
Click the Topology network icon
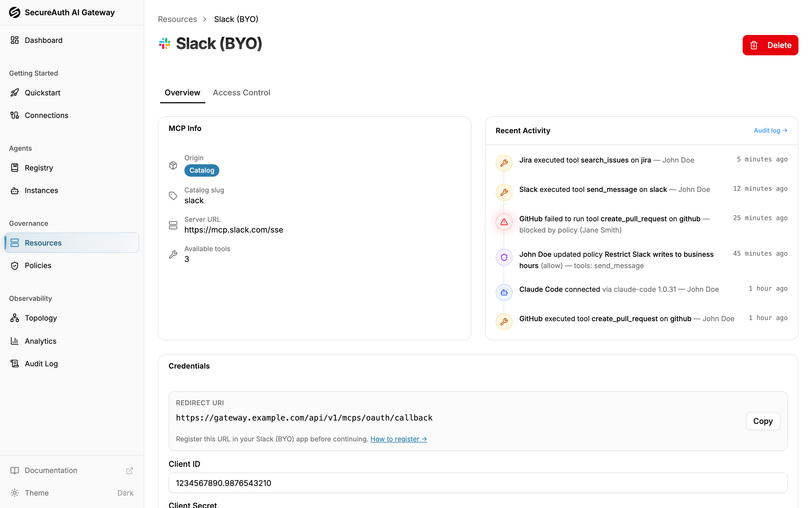tap(14, 318)
